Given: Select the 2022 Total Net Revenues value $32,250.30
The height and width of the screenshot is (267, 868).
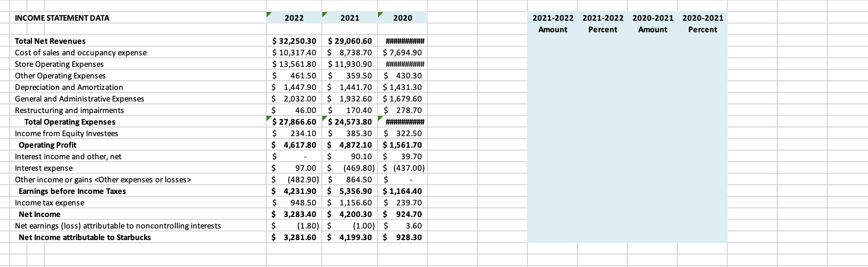Looking at the screenshot, I should 294,41.
